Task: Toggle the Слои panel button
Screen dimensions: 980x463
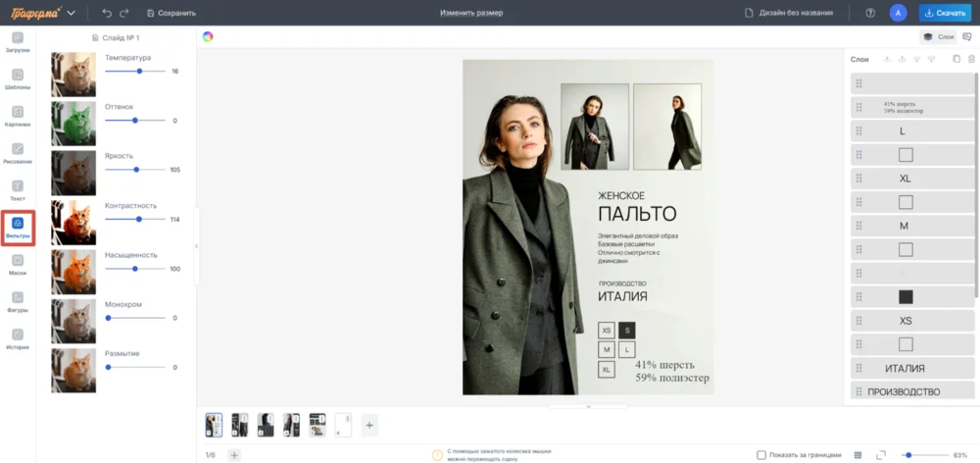Action: [939, 36]
